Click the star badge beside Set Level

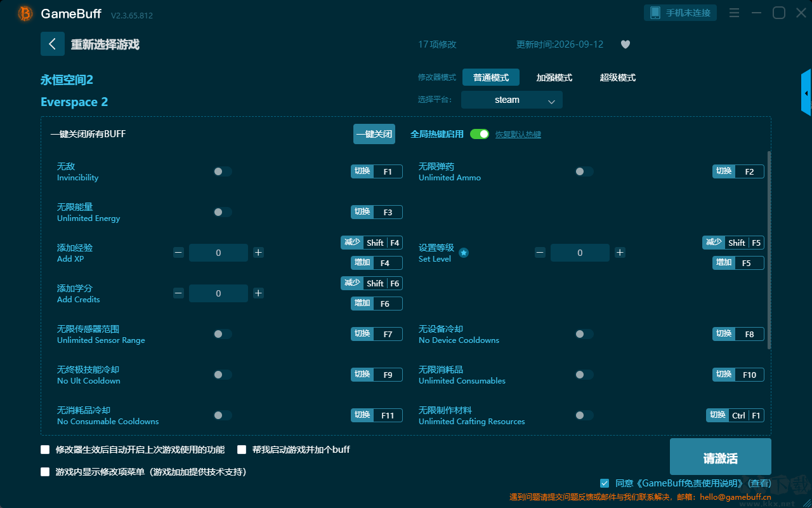pyautogui.click(x=464, y=253)
